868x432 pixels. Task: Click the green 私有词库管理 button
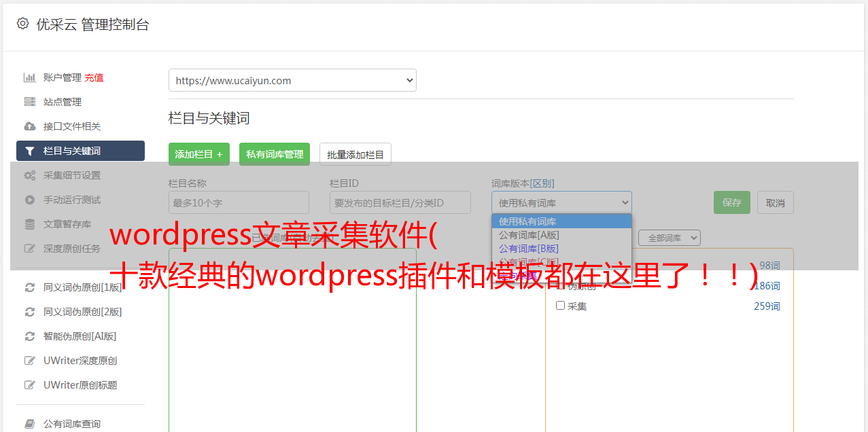coord(275,154)
